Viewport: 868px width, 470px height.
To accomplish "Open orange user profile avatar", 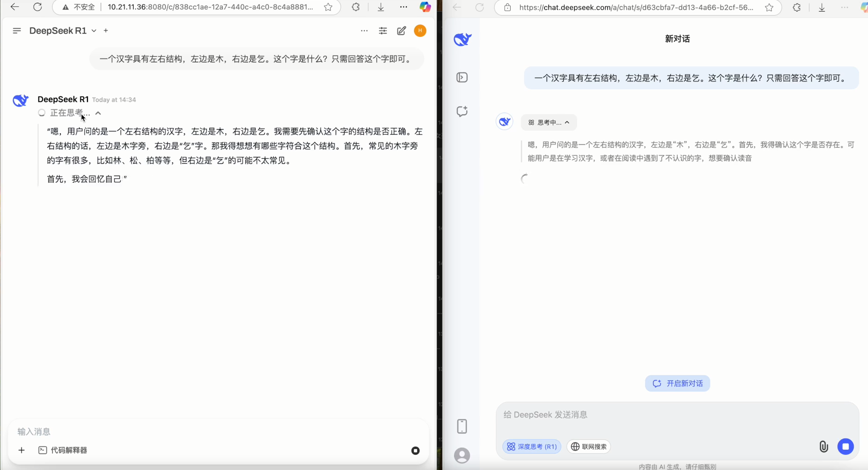I will pos(420,31).
